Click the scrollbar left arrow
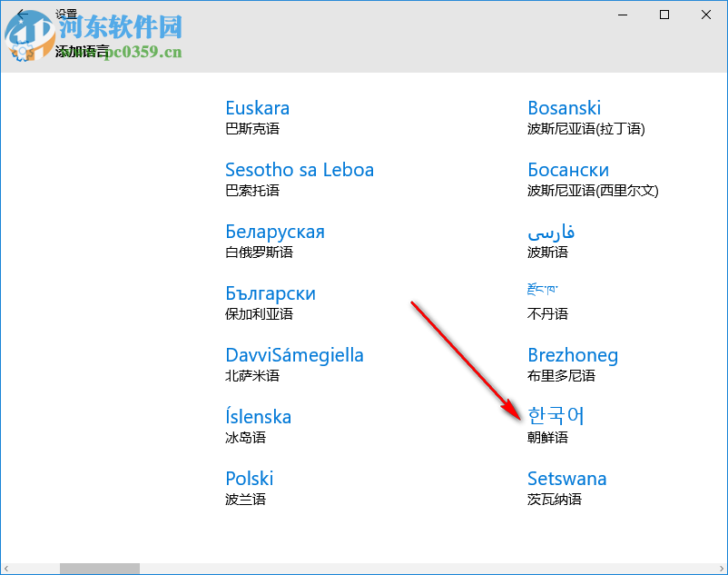Viewport: 728px width, 575px height. point(6,569)
